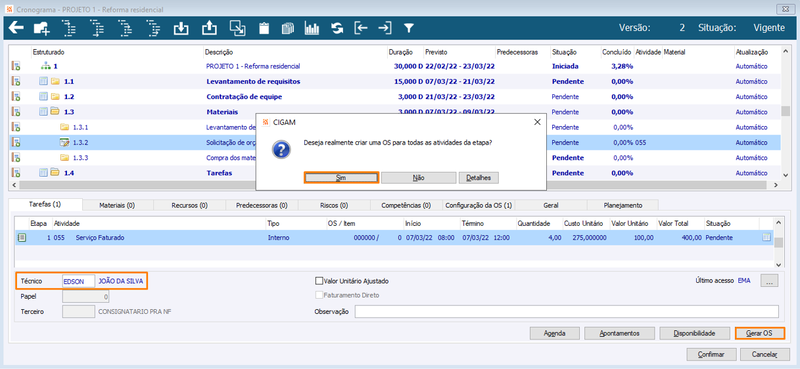Open the bar chart toolbar icon
Viewport: 800px width, 369px height.
click(312, 28)
